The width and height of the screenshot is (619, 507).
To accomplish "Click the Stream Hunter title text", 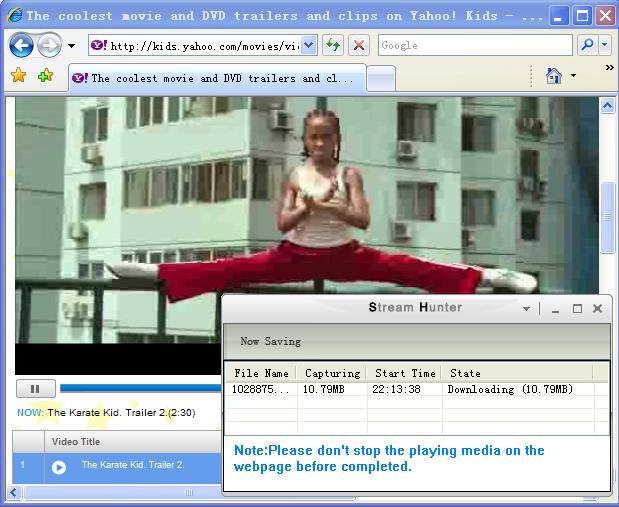I will (415, 307).
